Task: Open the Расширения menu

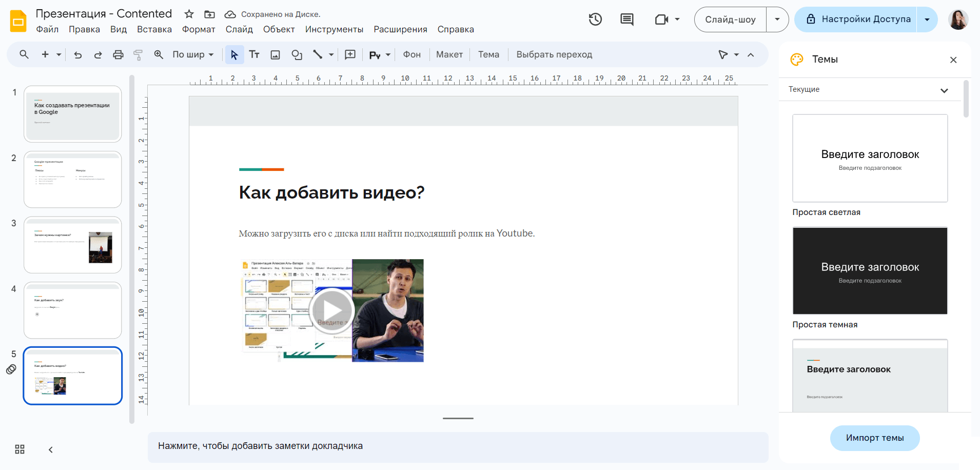Action: coord(400,29)
